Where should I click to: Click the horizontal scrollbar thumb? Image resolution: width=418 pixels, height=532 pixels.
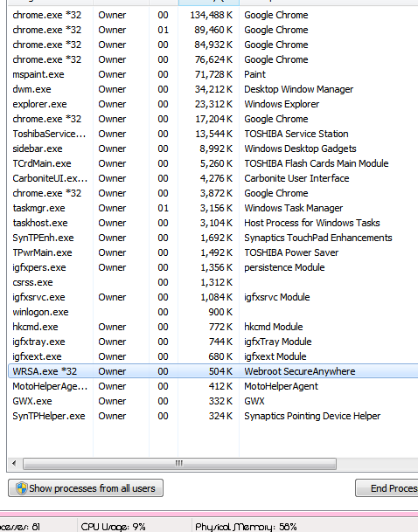179,463
